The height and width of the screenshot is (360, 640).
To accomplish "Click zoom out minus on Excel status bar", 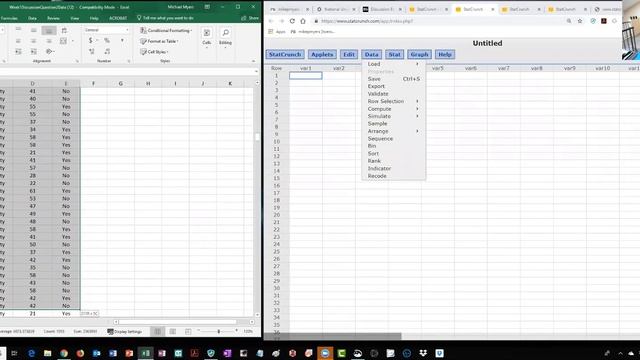I will pyautogui.click(x=198, y=331).
